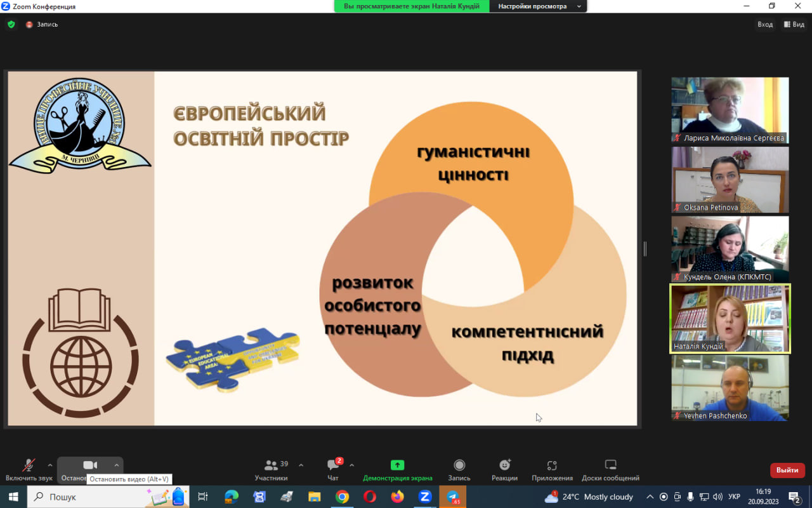Open Telegram from taskbar
Viewport: 812px width, 508px height.
click(453, 497)
